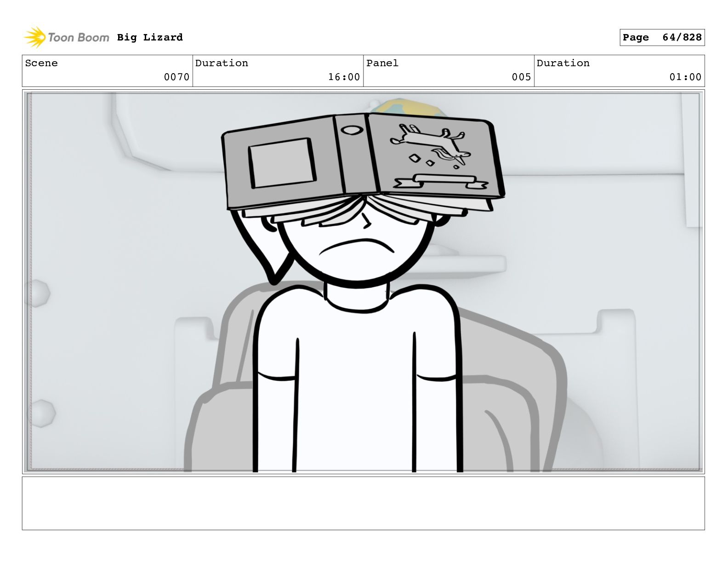728x563 pixels.
Task: Click the empty notes box below the panel
Action: [364, 503]
